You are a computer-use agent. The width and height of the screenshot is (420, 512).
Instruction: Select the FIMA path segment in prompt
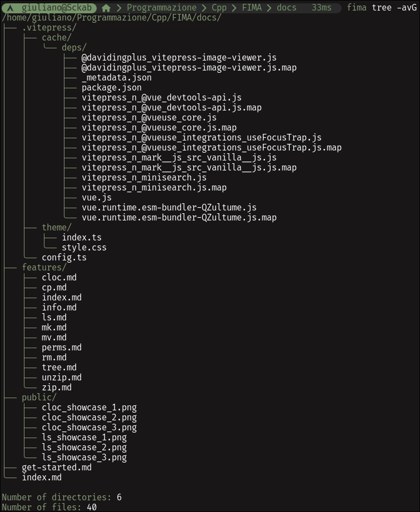point(252,8)
